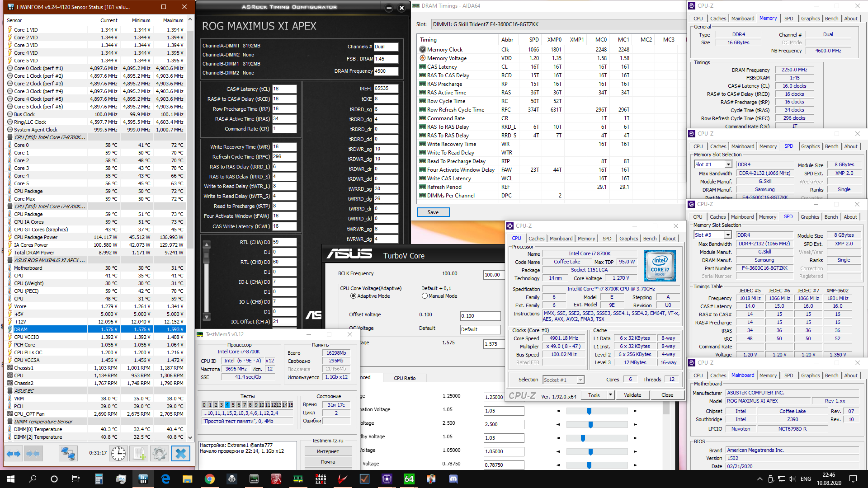868x488 pixels.
Task: Click the blue X close sensors icon
Action: [180, 453]
